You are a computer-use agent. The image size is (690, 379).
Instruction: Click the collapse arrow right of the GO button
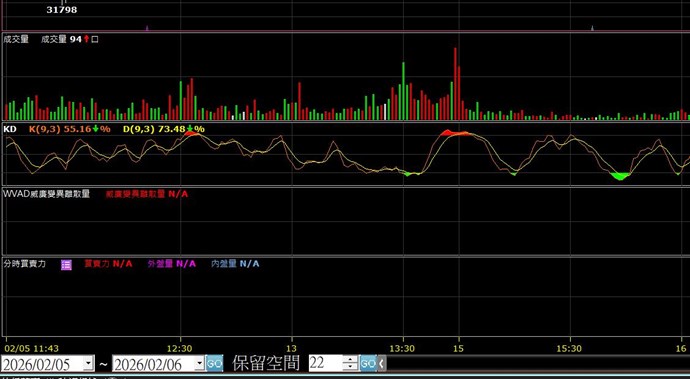pos(382,364)
